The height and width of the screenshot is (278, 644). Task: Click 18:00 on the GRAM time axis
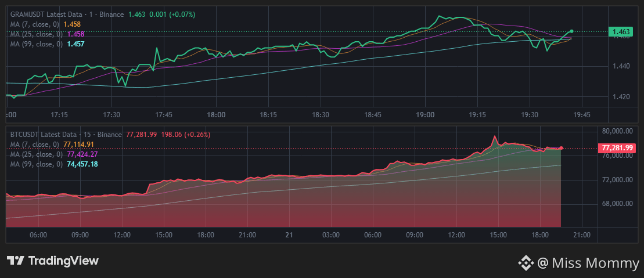[216, 115]
